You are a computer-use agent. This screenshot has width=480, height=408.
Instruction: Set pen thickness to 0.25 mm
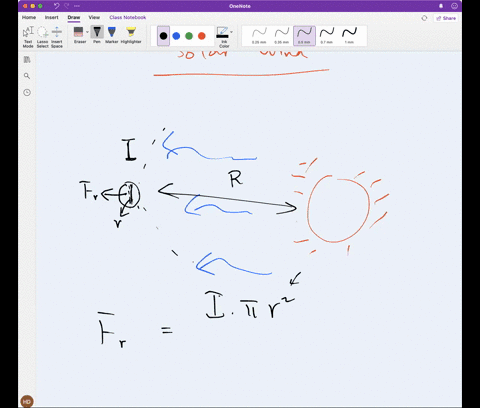(259, 36)
